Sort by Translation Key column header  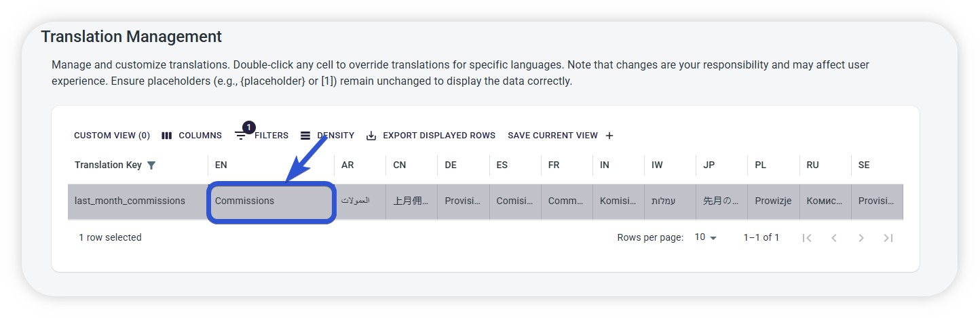pyautogui.click(x=108, y=165)
